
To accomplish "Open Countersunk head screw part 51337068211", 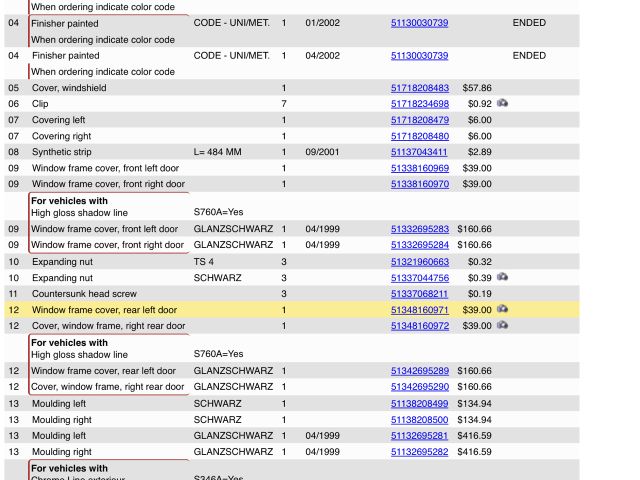I will (419, 294).
